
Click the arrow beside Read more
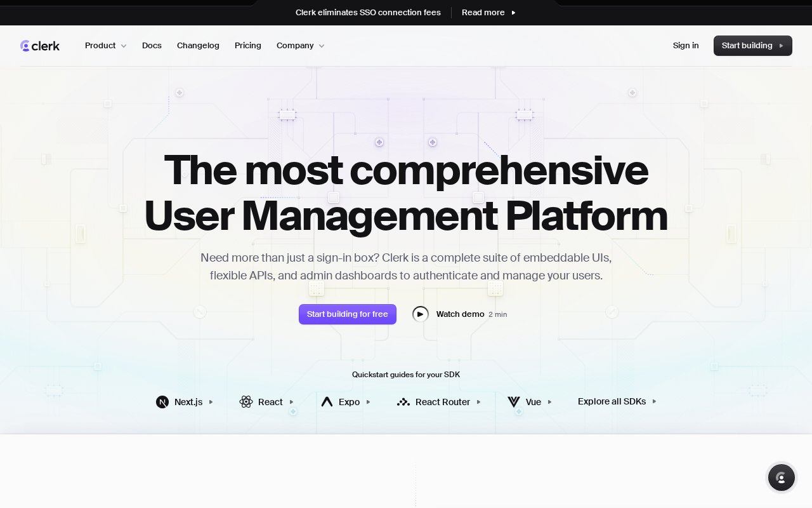513,13
